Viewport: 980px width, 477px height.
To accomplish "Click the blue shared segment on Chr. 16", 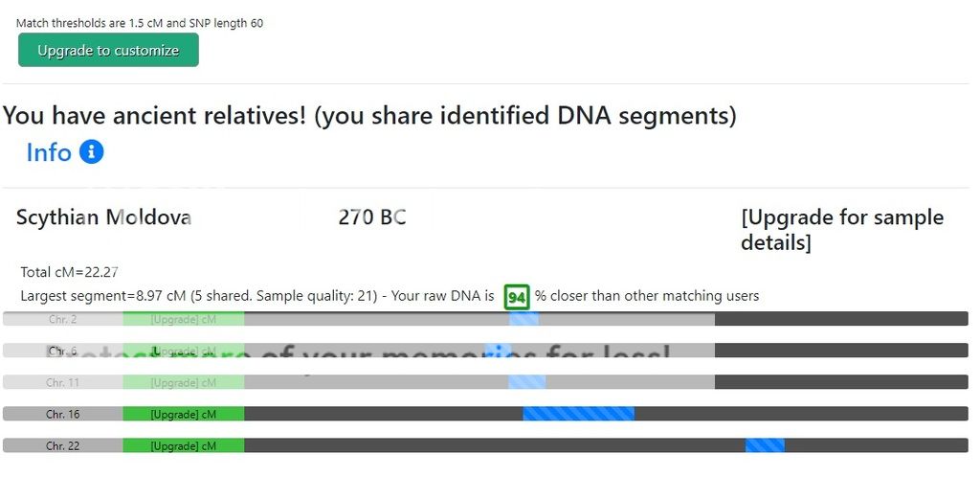I will pos(578,414).
